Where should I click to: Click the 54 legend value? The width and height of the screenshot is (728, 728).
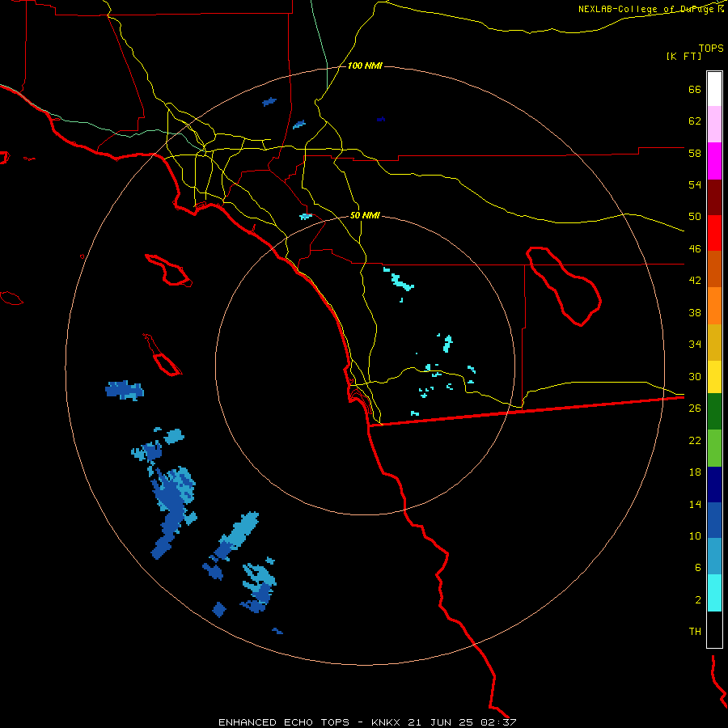[x=695, y=184]
